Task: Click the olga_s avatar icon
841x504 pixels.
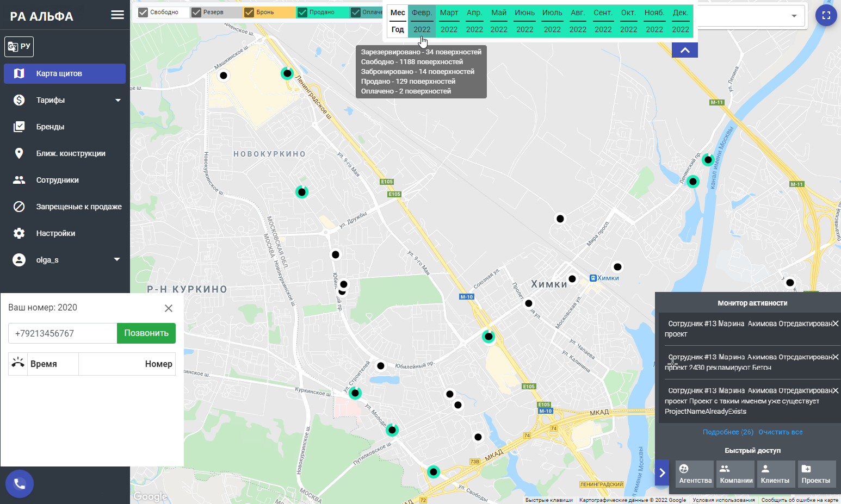Action: (19, 260)
